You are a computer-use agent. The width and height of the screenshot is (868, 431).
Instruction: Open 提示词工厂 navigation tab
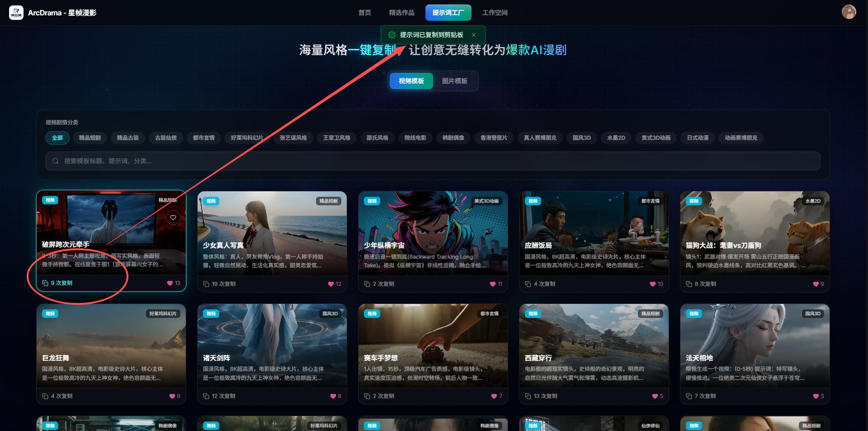[x=448, y=13]
